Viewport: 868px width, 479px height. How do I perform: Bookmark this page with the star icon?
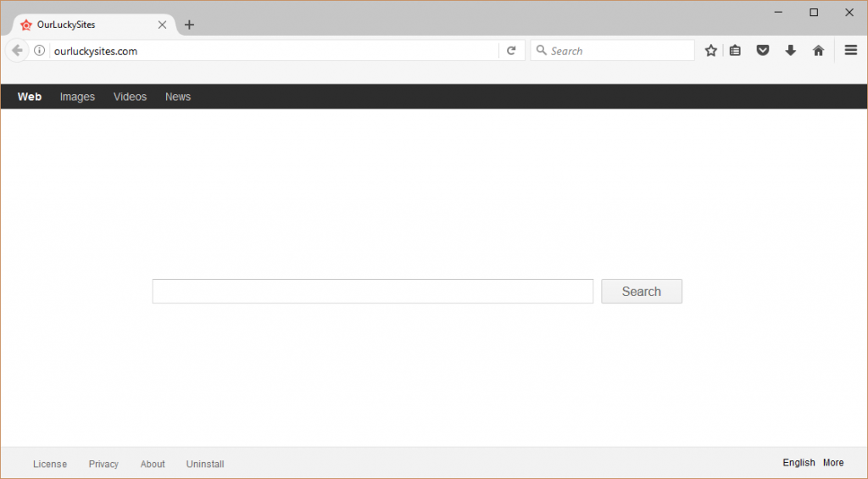pyautogui.click(x=711, y=51)
